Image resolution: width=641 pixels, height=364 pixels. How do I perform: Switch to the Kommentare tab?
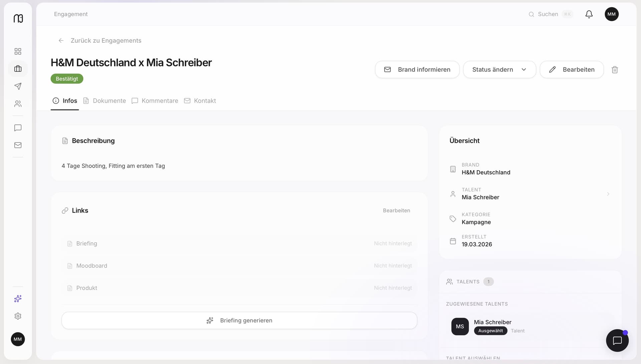coord(155,101)
